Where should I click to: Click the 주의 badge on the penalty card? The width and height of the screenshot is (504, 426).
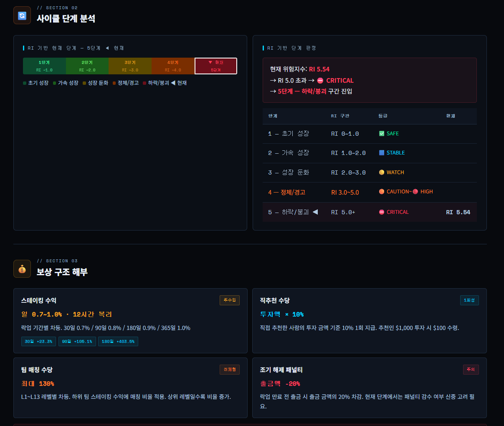(471, 370)
